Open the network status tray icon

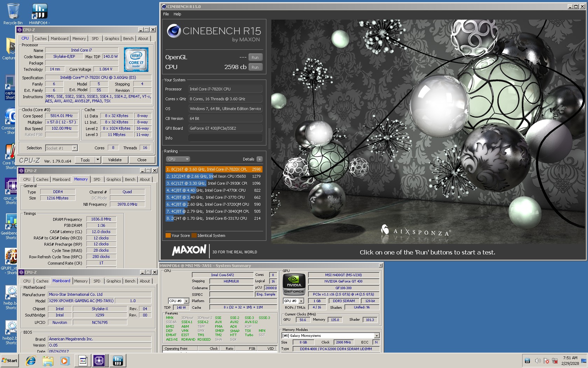coord(555,361)
